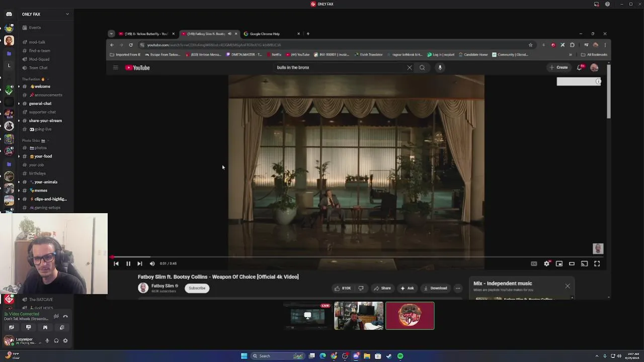Toggle theater mode on the player
The image size is (644, 362).
coord(572,263)
